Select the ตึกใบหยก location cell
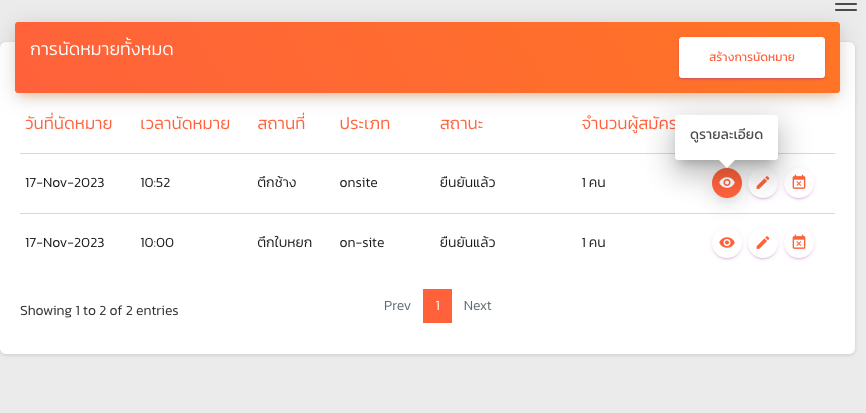The image size is (866, 413). pos(284,242)
